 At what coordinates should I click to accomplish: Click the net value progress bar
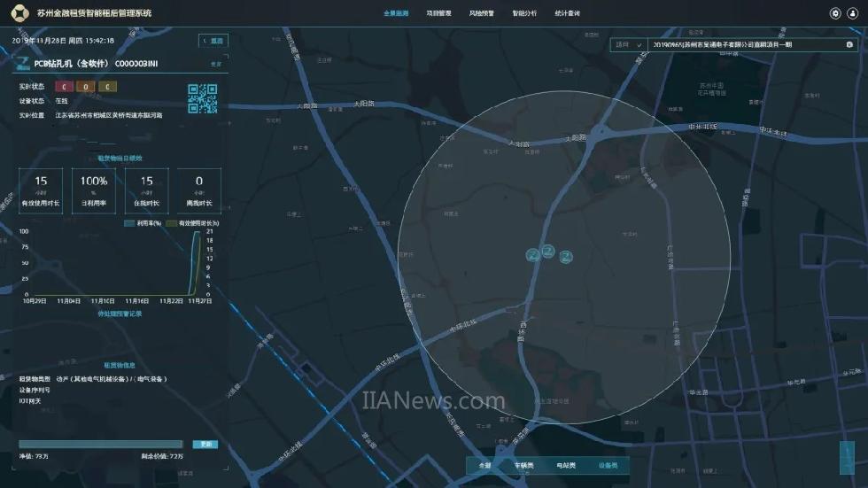tap(101, 445)
